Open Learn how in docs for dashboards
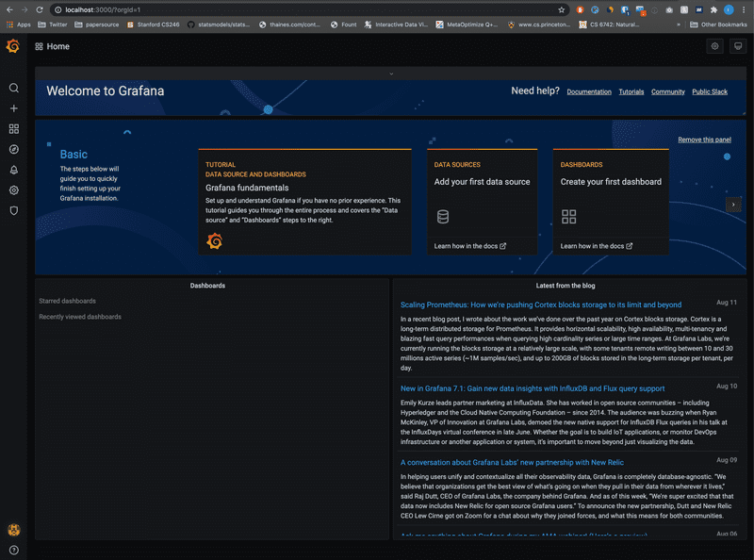 (x=597, y=246)
